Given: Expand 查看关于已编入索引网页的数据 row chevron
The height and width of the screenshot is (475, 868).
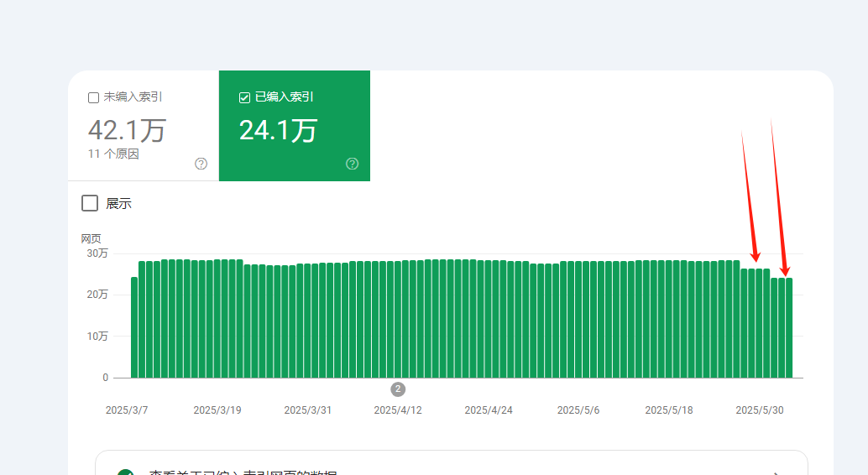Looking at the screenshot, I should (776, 473).
